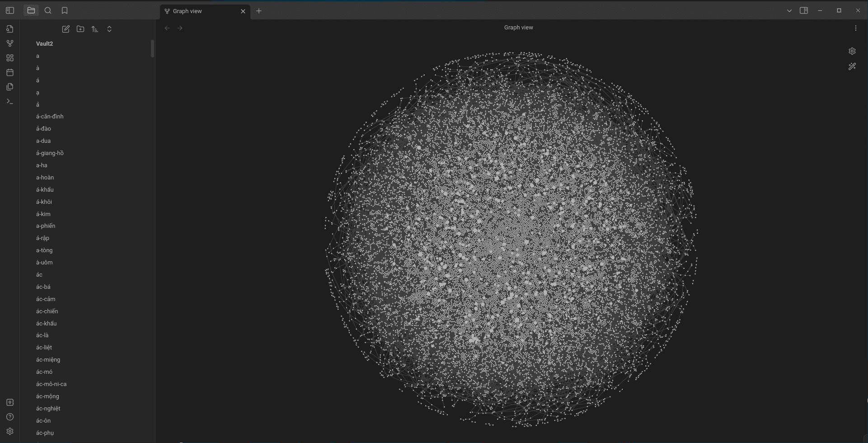Viewport: 868px width, 443px height.
Task: Click the insert template ribbon icon
Action: click(x=10, y=87)
